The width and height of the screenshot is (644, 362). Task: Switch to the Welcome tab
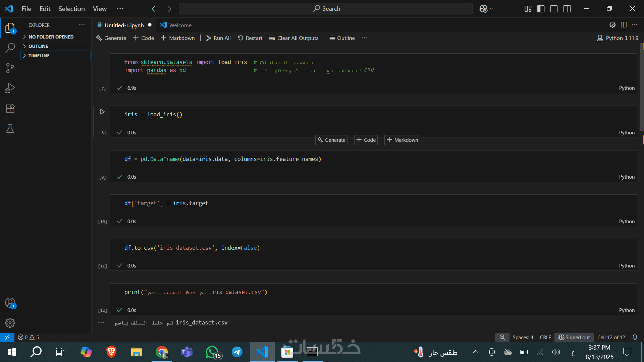click(x=180, y=25)
